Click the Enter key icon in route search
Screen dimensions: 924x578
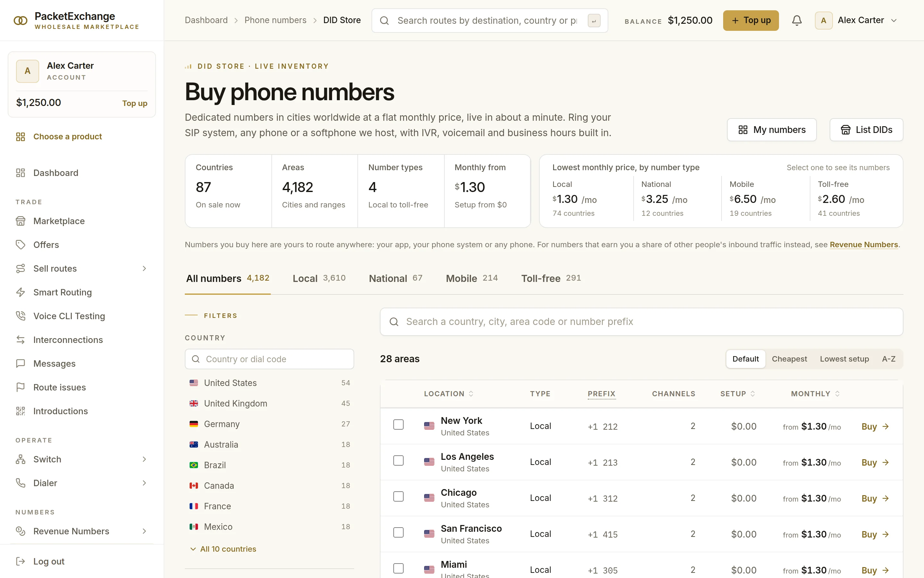tap(594, 21)
